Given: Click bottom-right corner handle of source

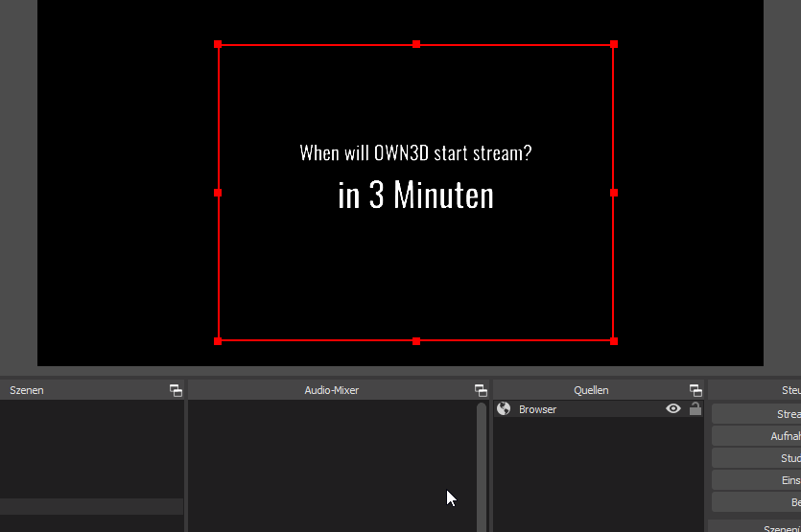Looking at the screenshot, I should pos(614,340).
